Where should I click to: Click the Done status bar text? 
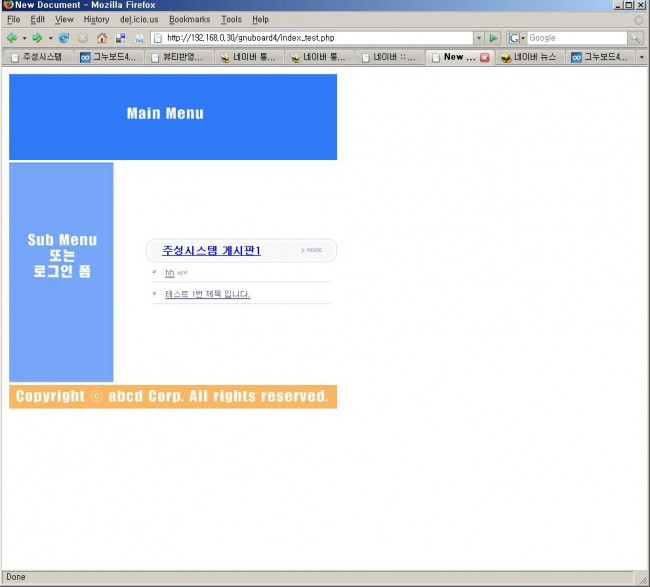tap(16, 577)
